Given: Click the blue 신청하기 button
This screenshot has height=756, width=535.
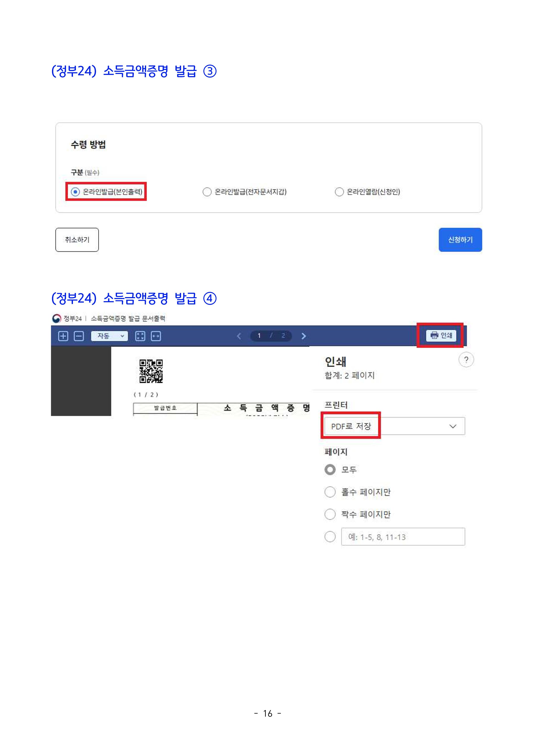Looking at the screenshot, I should (x=460, y=240).
